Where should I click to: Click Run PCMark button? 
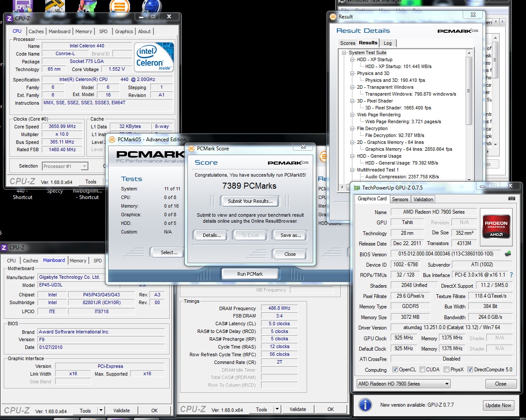pyautogui.click(x=250, y=274)
